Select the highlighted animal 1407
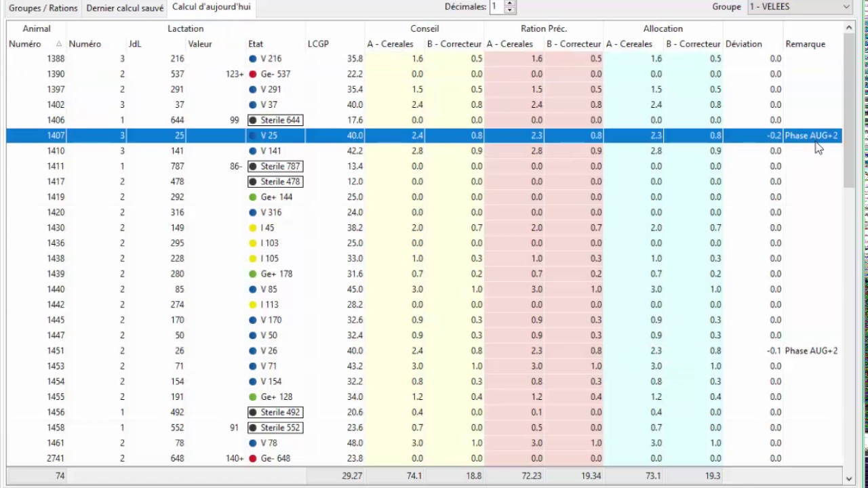This screenshot has width=868, height=488. [x=56, y=136]
